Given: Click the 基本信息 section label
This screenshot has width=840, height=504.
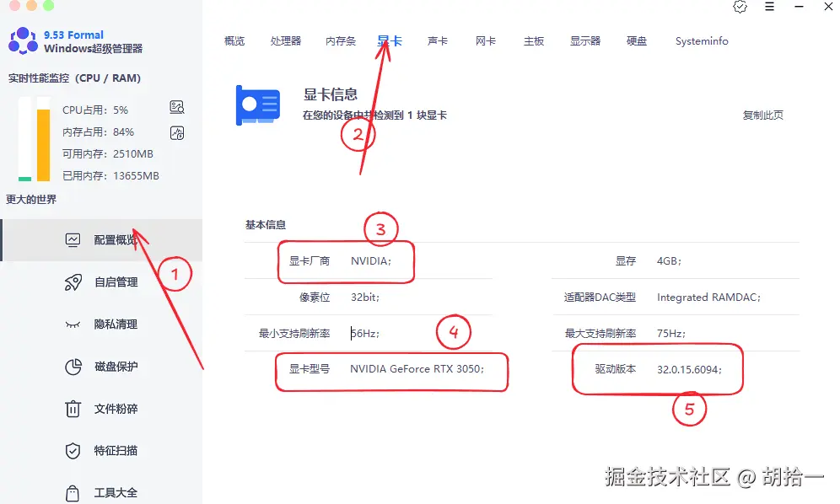Looking at the screenshot, I should point(266,225).
